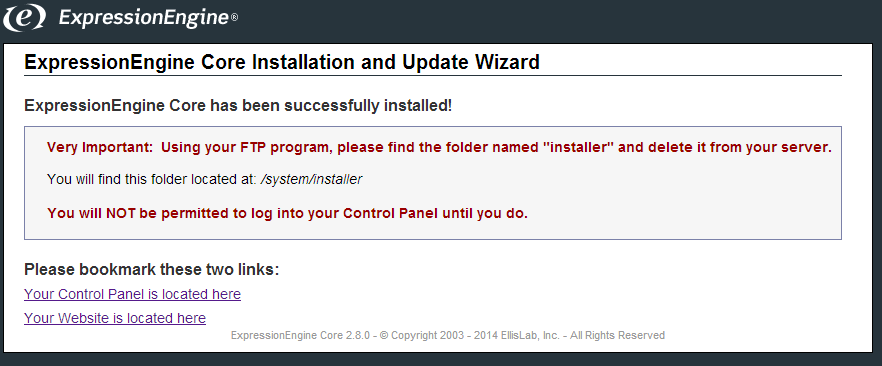Click the ExpressionEngine wordmark in header
The image size is (882, 366).
point(144,17)
